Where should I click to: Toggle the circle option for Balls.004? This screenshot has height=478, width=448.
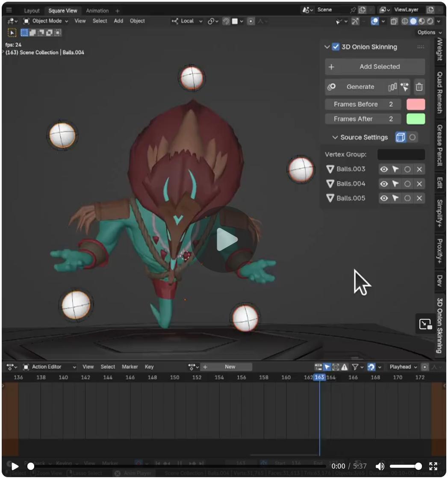pyautogui.click(x=407, y=184)
